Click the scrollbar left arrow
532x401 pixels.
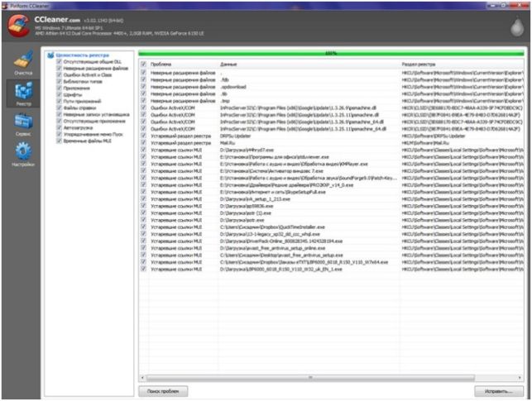[x=142, y=377]
